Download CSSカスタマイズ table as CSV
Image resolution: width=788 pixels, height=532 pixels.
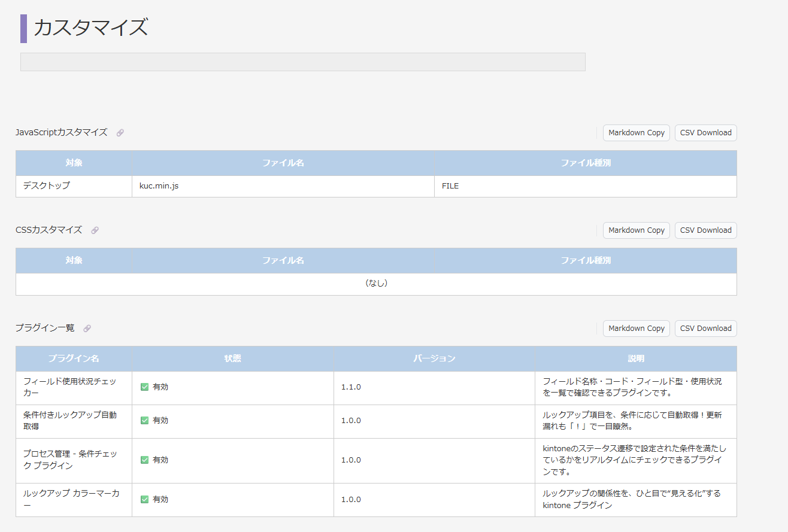click(706, 230)
